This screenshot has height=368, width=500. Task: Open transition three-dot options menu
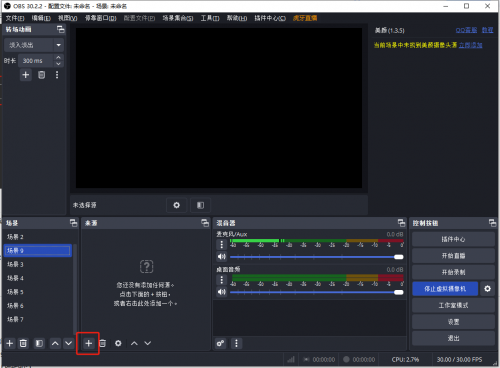[57, 75]
